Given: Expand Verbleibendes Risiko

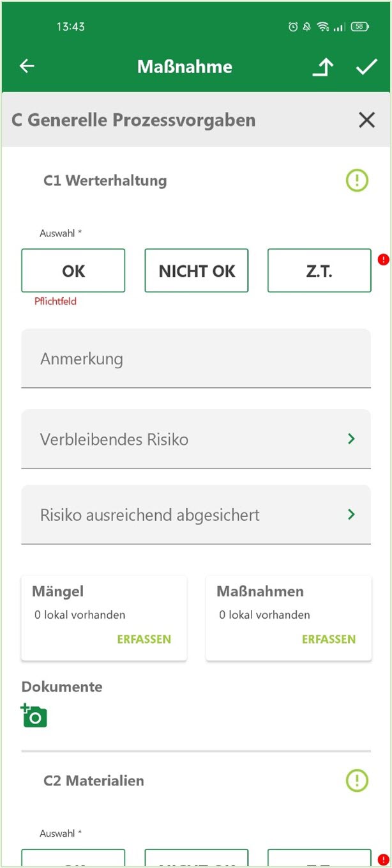Looking at the screenshot, I should [196, 439].
